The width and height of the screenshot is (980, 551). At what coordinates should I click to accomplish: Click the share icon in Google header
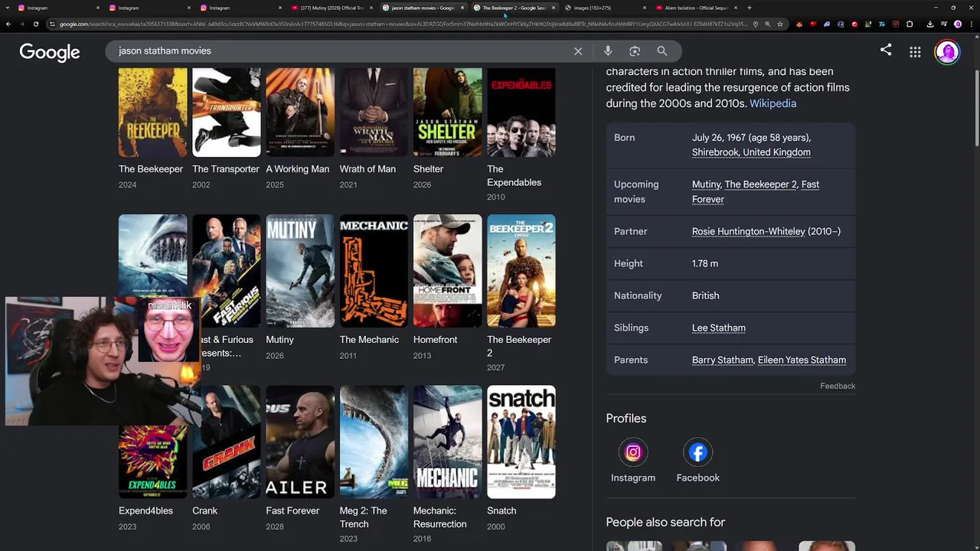point(886,51)
